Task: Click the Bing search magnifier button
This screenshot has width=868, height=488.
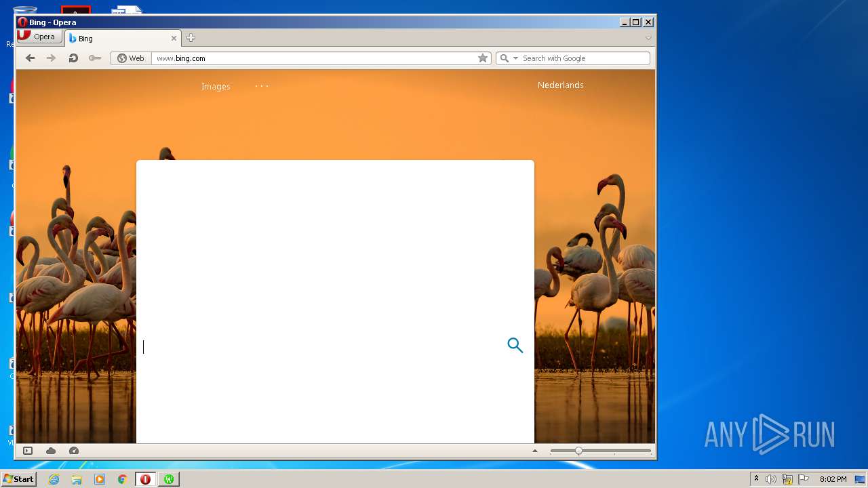Action: pyautogui.click(x=515, y=346)
